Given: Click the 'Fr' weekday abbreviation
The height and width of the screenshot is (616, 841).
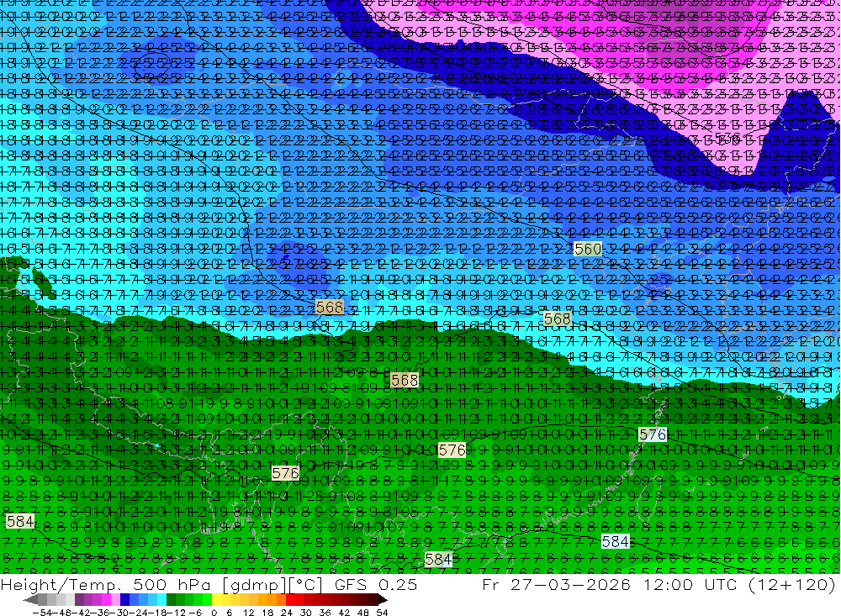Looking at the screenshot, I should point(492,585).
